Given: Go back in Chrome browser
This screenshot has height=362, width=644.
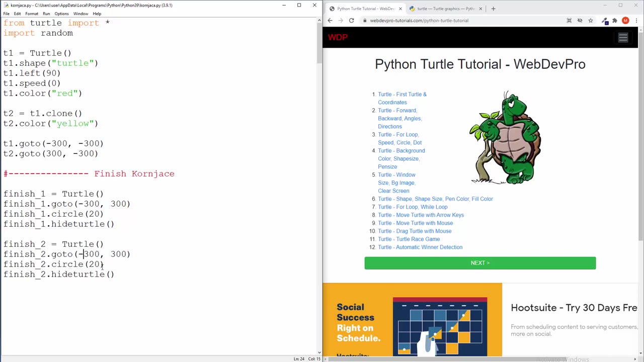Looking at the screenshot, I should tap(330, 21).
